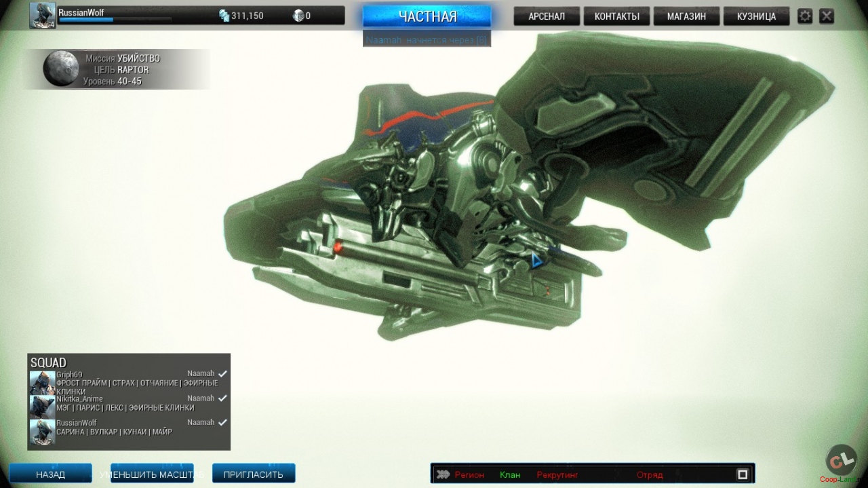Click the Naamah label in Griph69's row

(201, 373)
